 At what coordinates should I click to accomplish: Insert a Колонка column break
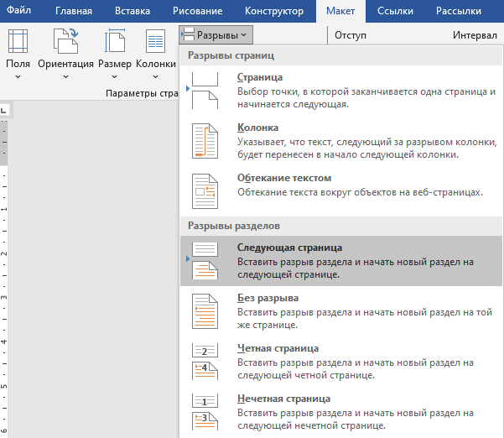(341, 141)
